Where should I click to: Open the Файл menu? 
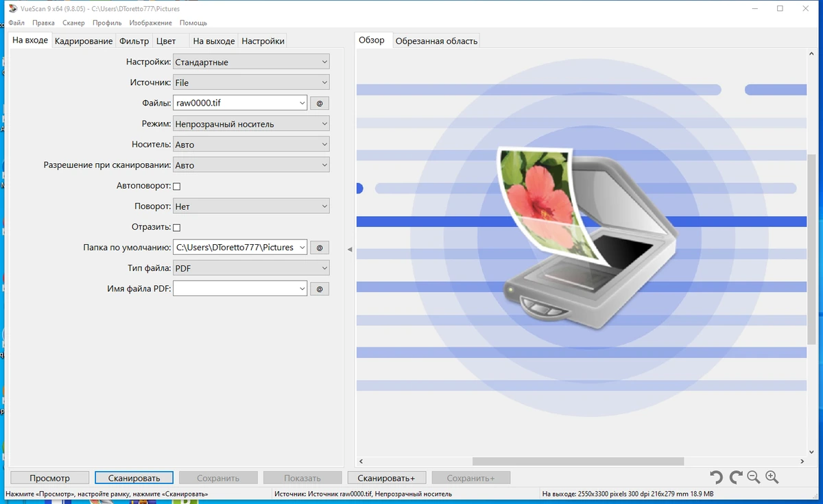[16, 23]
